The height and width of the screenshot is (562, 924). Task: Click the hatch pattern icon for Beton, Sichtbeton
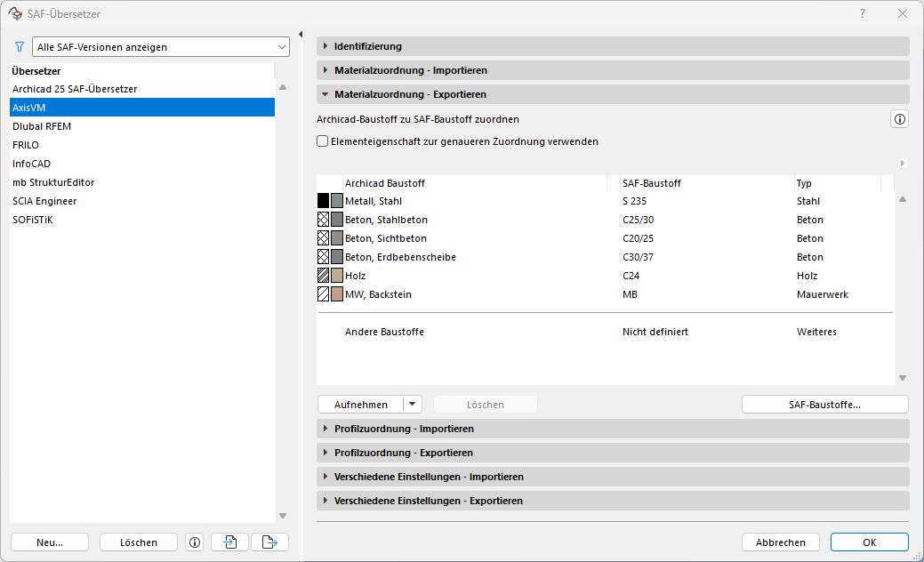(323, 238)
